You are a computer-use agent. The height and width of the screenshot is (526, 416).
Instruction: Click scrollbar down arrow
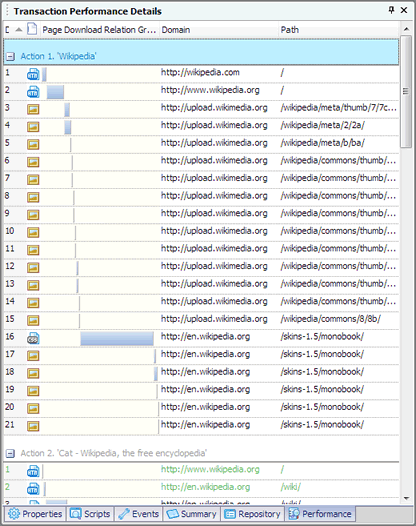406,498
